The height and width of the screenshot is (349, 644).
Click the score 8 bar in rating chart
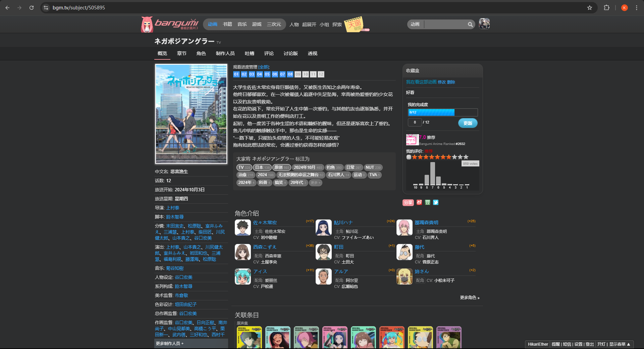(427, 180)
